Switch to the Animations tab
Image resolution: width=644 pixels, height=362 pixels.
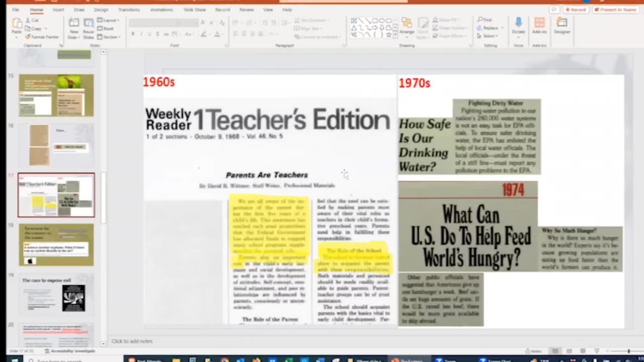[162, 10]
